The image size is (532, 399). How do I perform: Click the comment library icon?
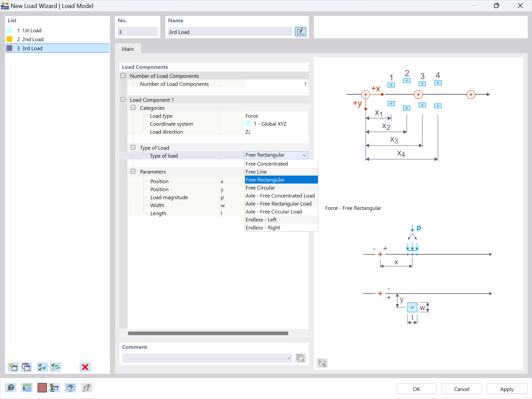pos(300,358)
